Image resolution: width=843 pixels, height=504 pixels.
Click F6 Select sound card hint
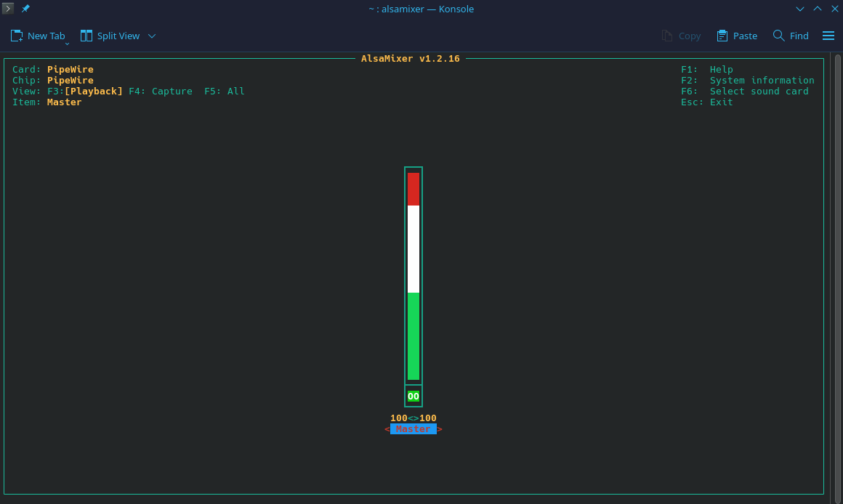tap(745, 92)
